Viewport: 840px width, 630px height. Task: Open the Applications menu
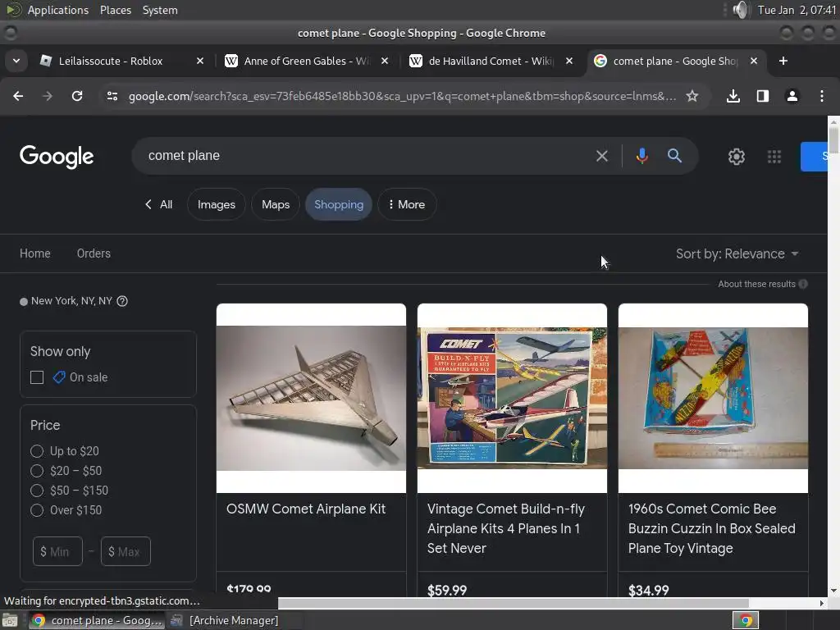point(58,10)
